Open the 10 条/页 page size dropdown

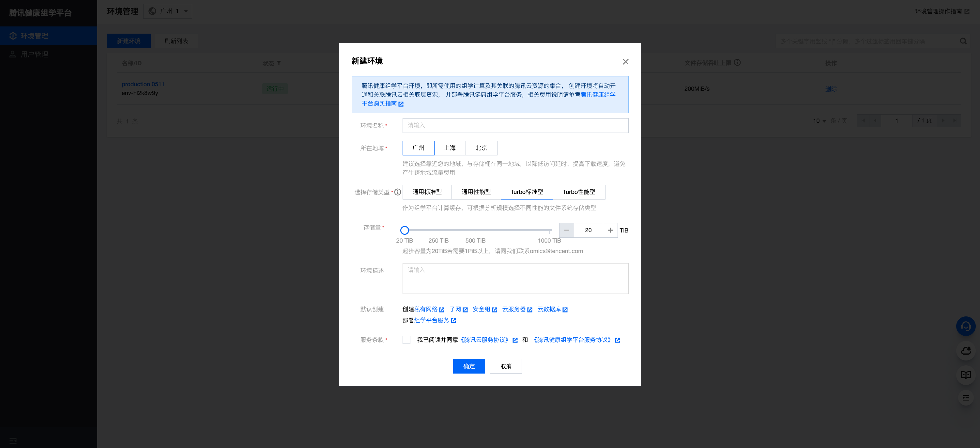[819, 121]
